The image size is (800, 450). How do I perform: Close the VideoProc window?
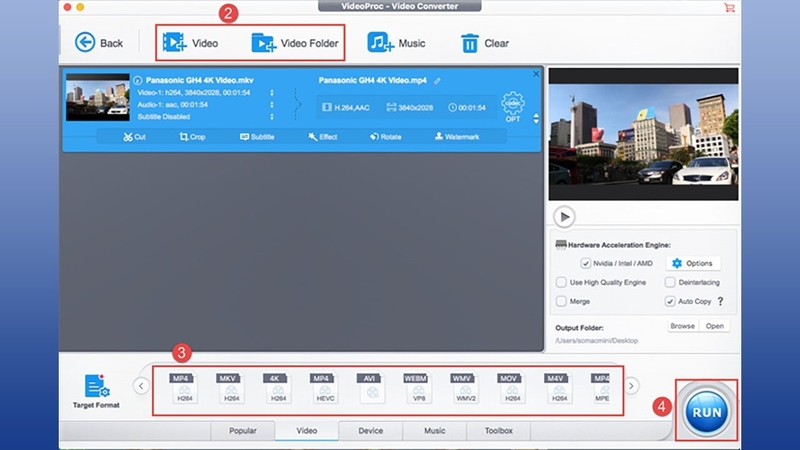click(67, 7)
